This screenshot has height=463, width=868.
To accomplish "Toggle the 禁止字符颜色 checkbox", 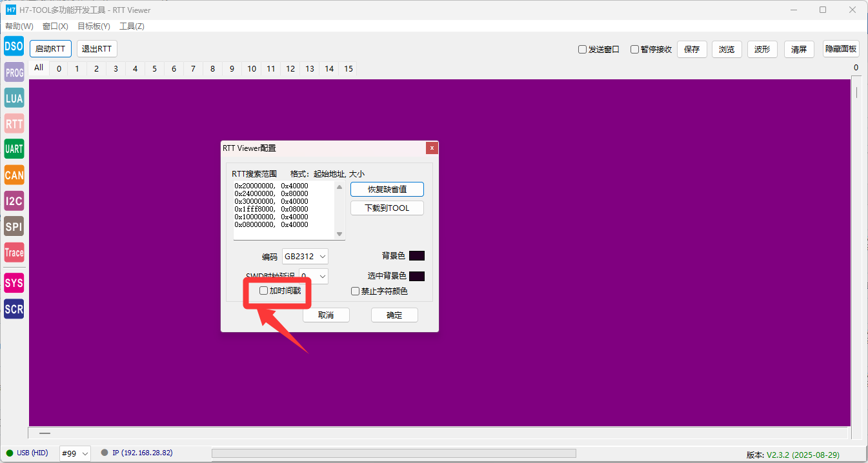I will click(x=355, y=291).
